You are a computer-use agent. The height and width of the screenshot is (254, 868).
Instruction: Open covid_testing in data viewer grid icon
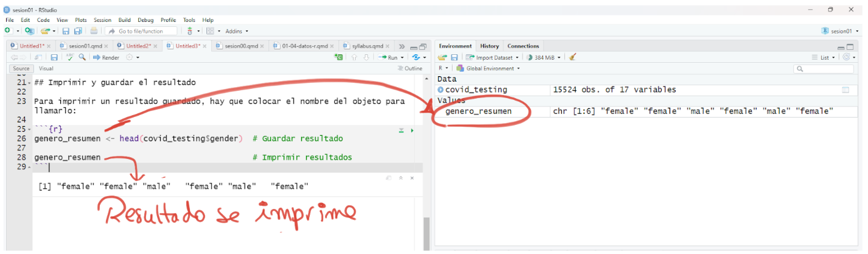coord(845,90)
